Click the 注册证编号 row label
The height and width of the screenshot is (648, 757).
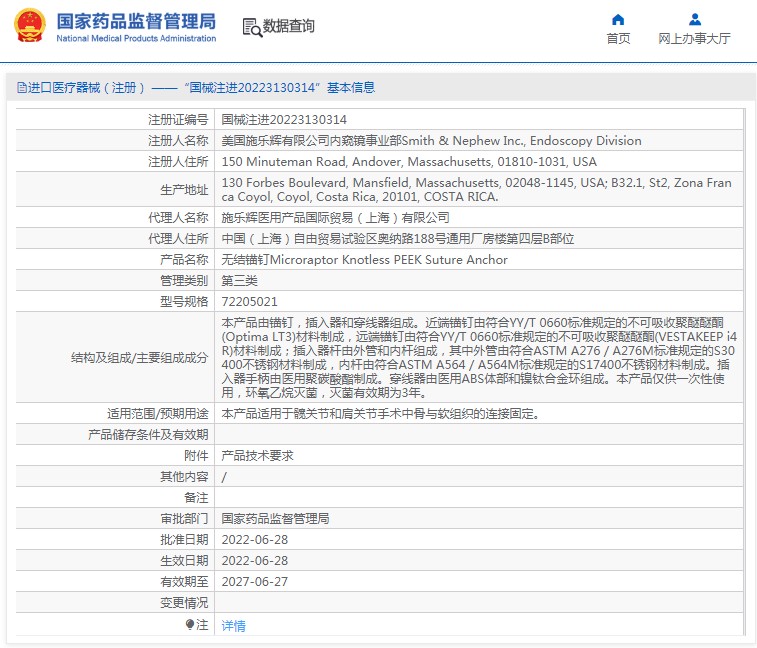point(178,119)
